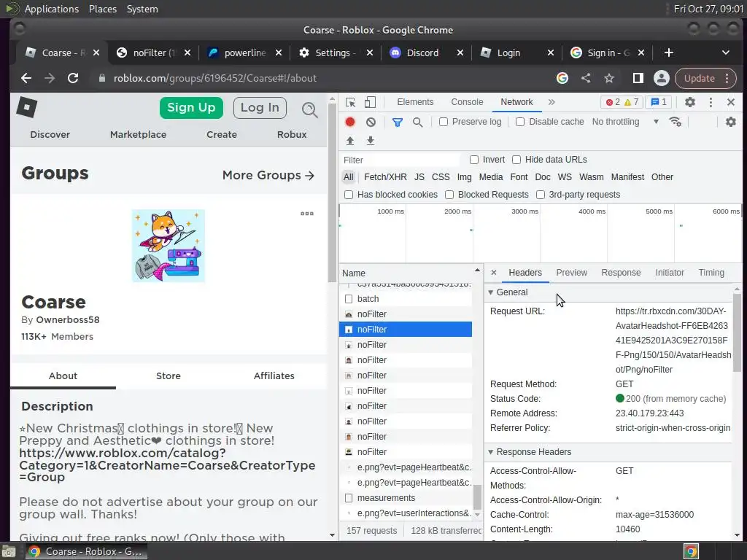
Task: Close the request details pane X
Action: (x=494, y=273)
